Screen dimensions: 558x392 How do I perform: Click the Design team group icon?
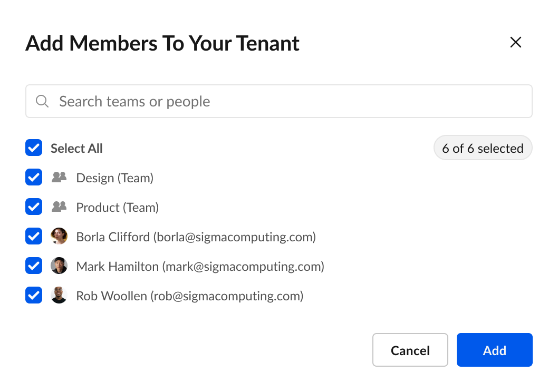coord(59,178)
